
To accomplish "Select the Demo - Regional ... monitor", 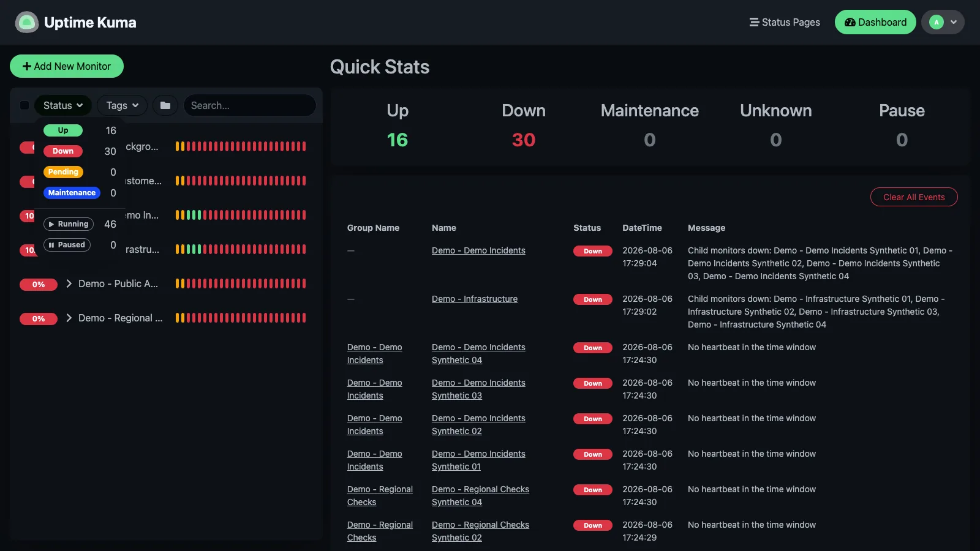I will click(121, 318).
